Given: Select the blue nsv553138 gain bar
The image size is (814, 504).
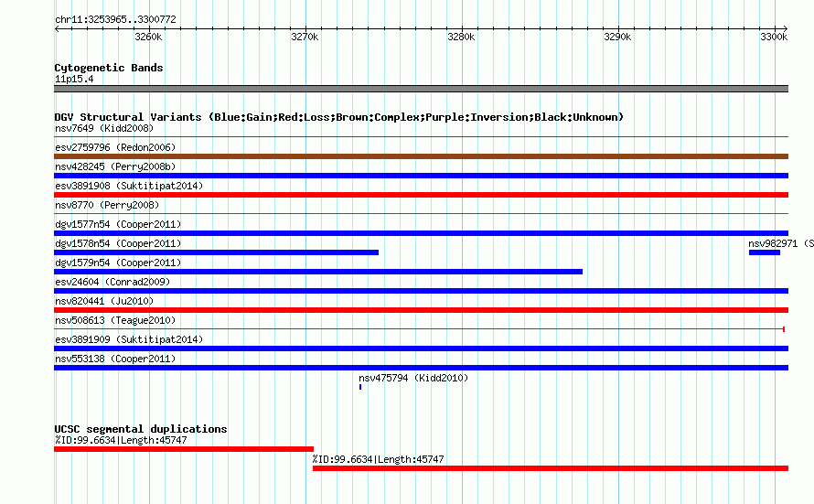Looking at the screenshot, I should pyautogui.click(x=421, y=368).
